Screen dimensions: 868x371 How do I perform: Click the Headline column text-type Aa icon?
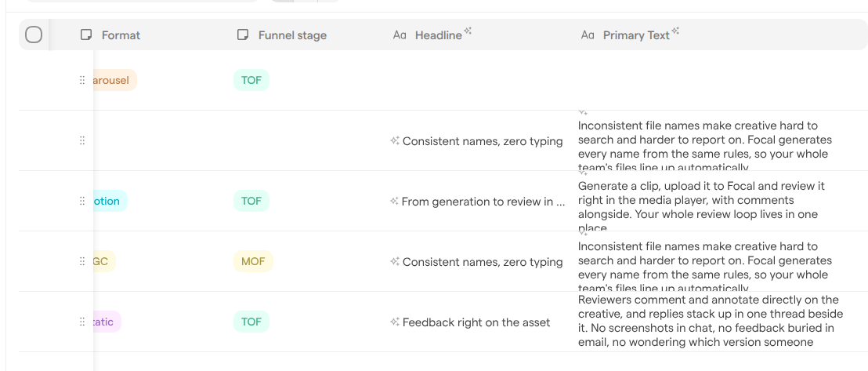click(x=400, y=35)
